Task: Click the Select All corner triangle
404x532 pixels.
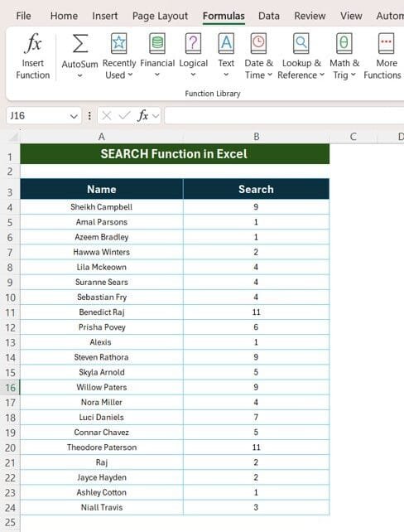Action: pyautogui.click(x=13, y=137)
